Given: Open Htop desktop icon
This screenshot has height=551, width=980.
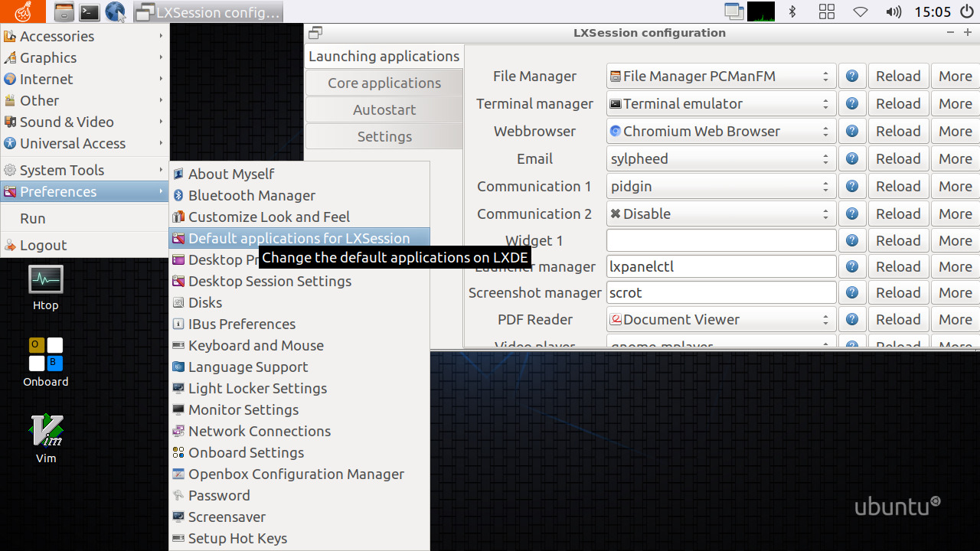Looking at the screenshot, I should click(45, 289).
